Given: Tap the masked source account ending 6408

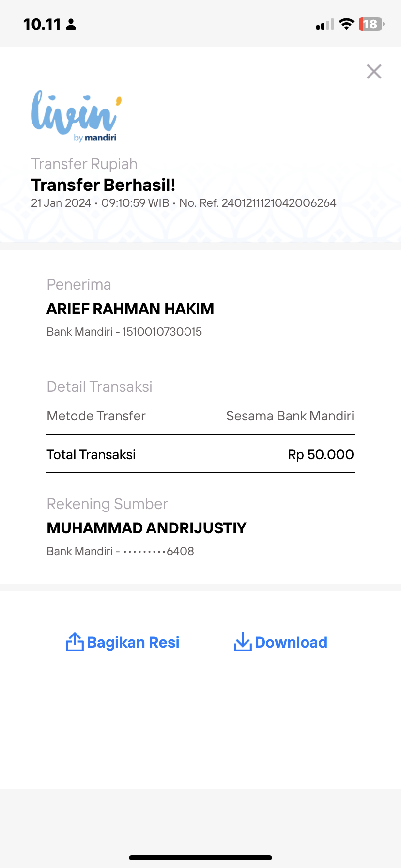Looking at the screenshot, I should [158, 551].
